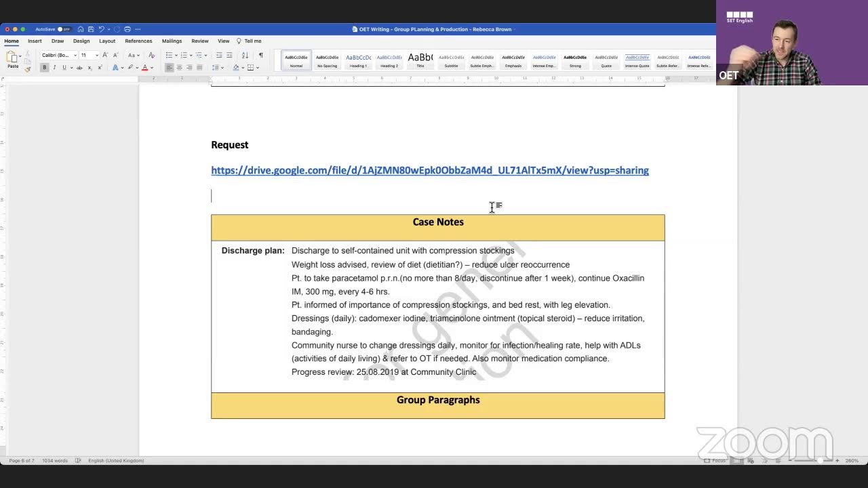Open the Design tab
Viewport: 868px width, 488px height.
pos(81,41)
